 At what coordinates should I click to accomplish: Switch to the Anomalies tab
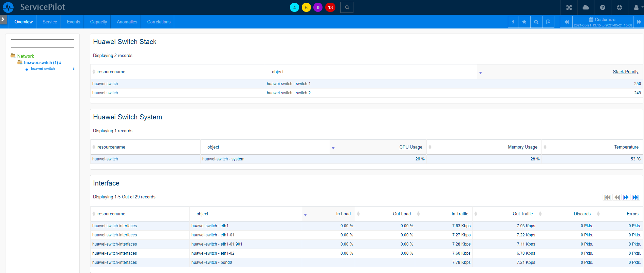(x=127, y=22)
